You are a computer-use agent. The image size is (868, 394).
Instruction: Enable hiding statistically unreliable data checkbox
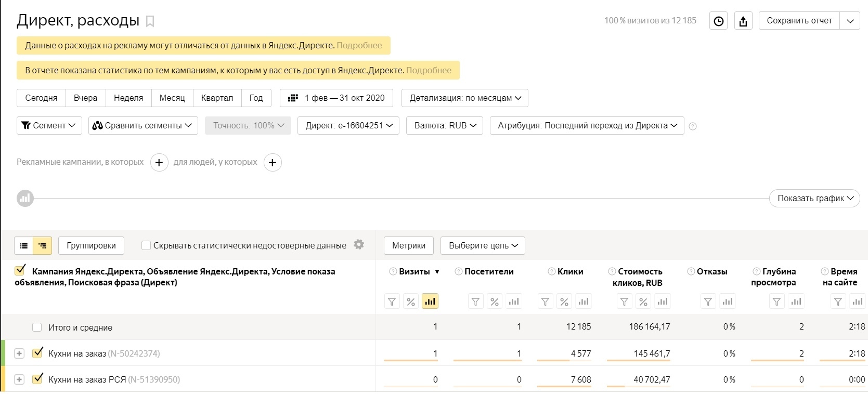point(146,245)
